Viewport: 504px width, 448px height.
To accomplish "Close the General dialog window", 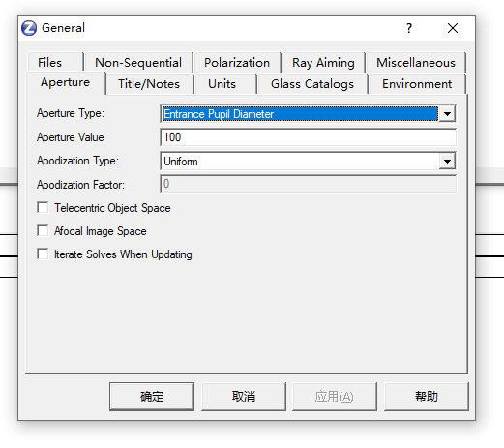I will pos(453,28).
